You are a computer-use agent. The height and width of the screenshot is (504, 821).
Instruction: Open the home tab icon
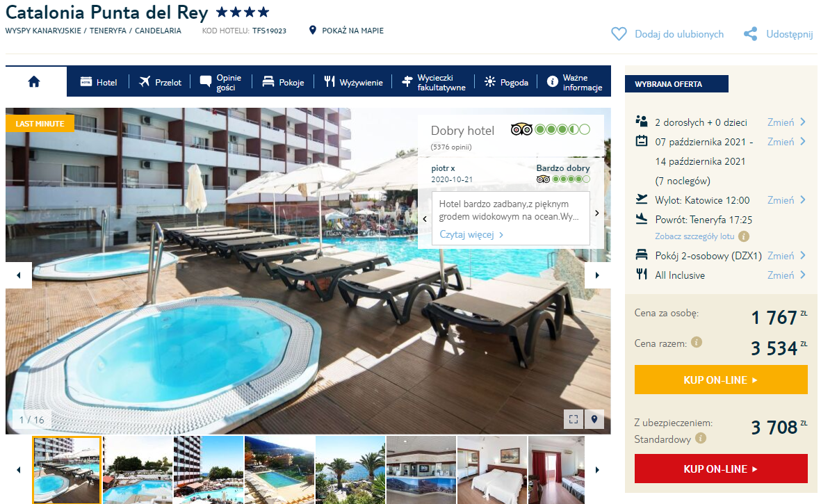[34, 81]
